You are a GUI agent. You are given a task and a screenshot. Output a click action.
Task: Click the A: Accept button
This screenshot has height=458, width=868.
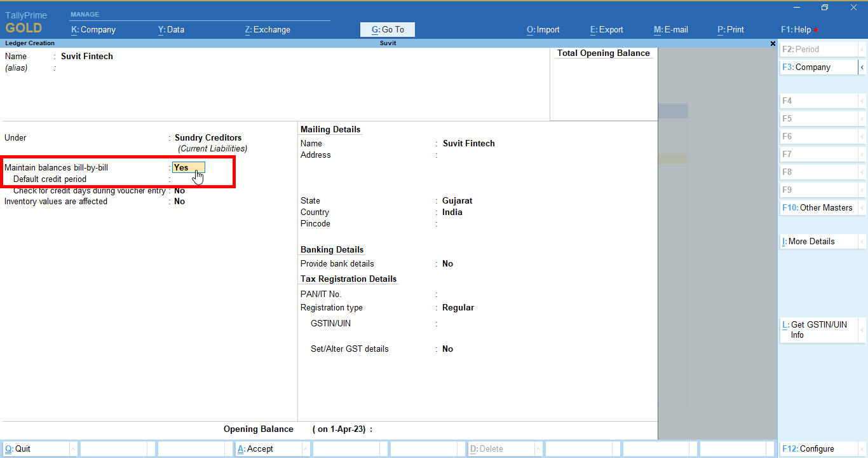click(268, 448)
